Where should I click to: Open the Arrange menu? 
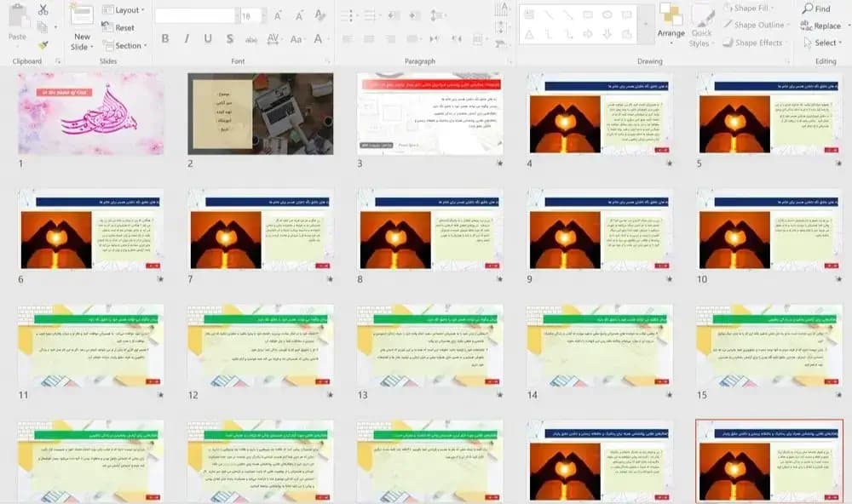(671, 22)
